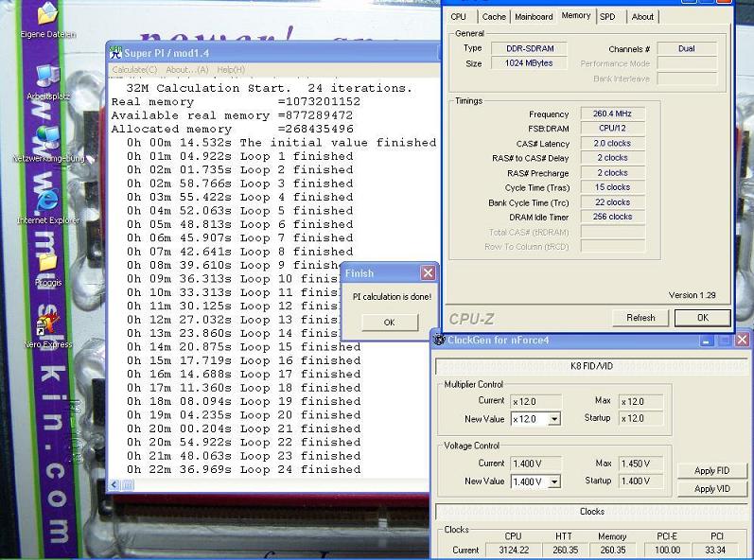Click Apply FID in ClockGen
This screenshot has width=754, height=560.
click(x=711, y=470)
